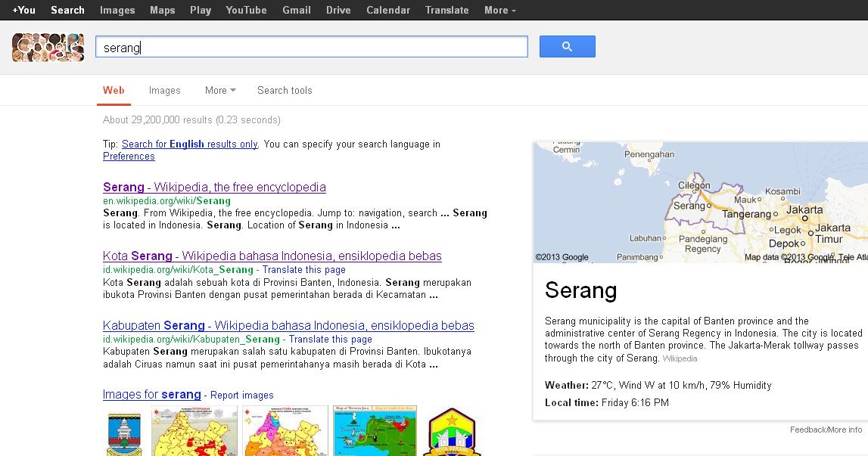Open Calendar from the top bar
The height and width of the screenshot is (456, 868).
[388, 10]
